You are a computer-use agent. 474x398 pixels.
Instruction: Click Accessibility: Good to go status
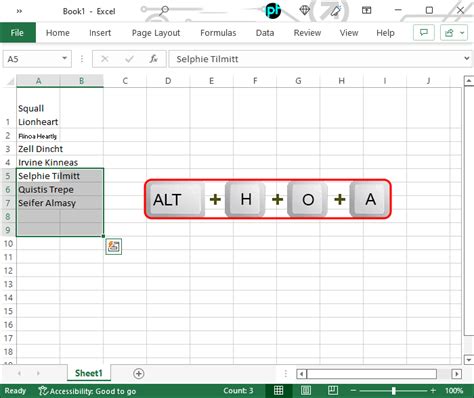pyautogui.click(x=87, y=391)
